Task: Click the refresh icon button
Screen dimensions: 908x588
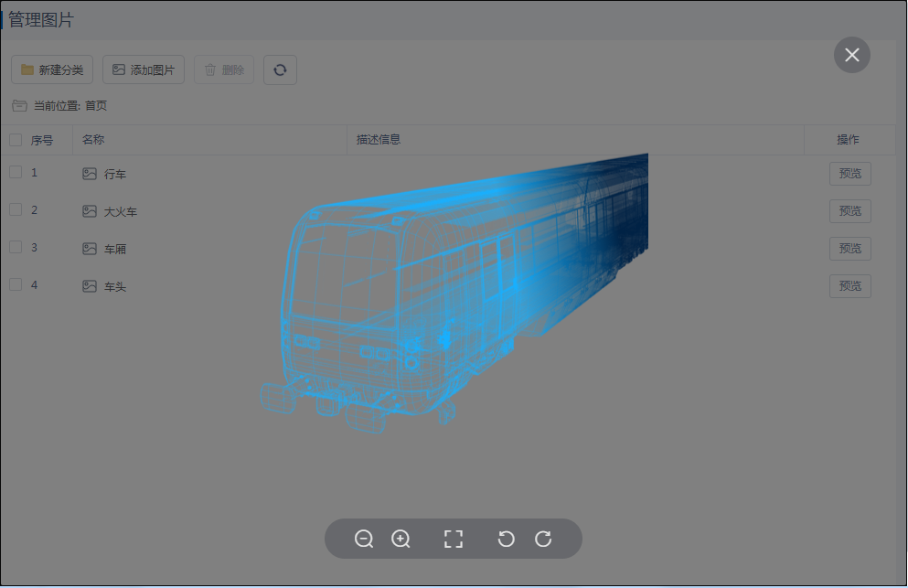Action: [280, 69]
